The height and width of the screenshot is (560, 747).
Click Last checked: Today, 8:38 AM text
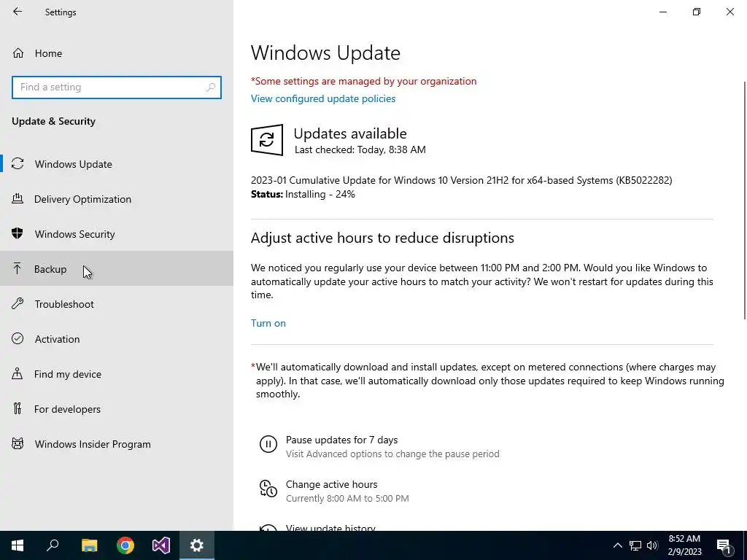[x=360, y=149]
